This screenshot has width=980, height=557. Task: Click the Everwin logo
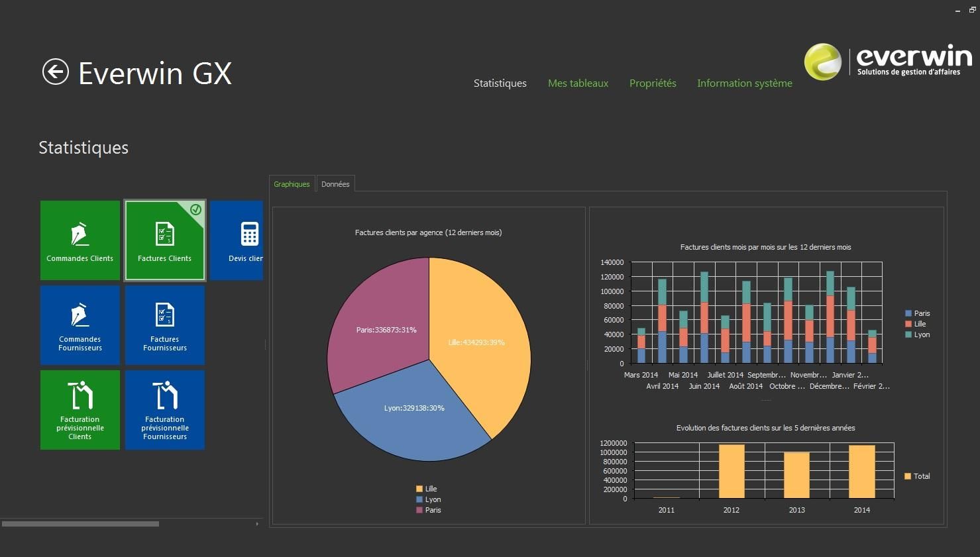point(888,62)
